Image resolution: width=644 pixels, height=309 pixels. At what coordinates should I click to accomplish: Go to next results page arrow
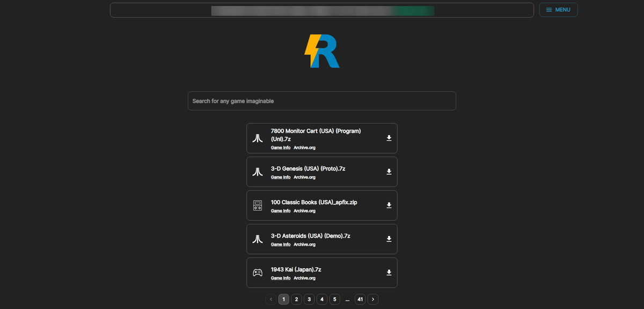373,299
